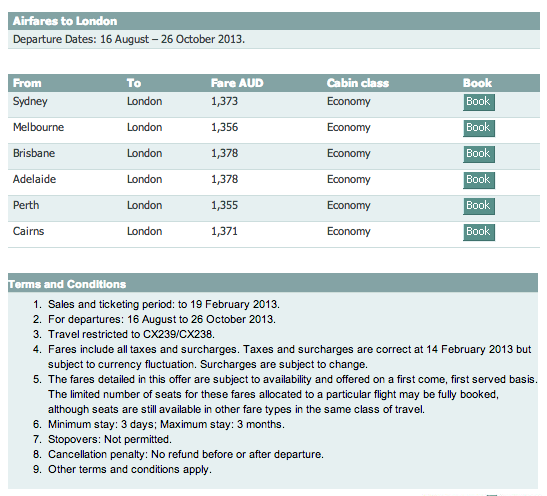Click the cancellation penalty condition
This screenshot has height=496, width=547.
[x=186, y=454]
